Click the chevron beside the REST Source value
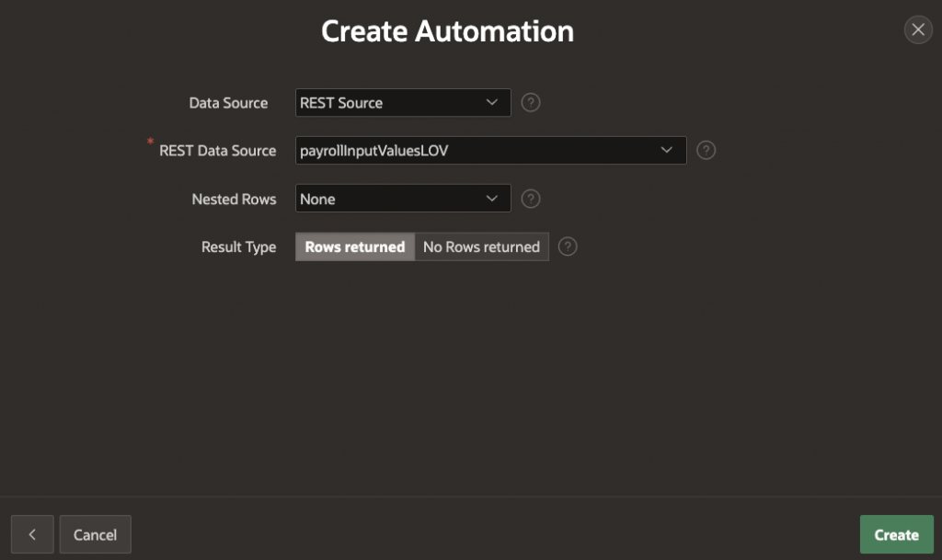The height and width of the screenshot is (560, 942). tap(491, 103)
